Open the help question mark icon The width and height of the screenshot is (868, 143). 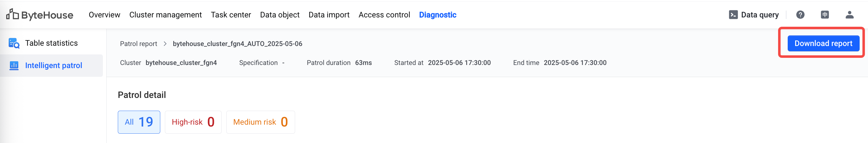tap(800, 15)
